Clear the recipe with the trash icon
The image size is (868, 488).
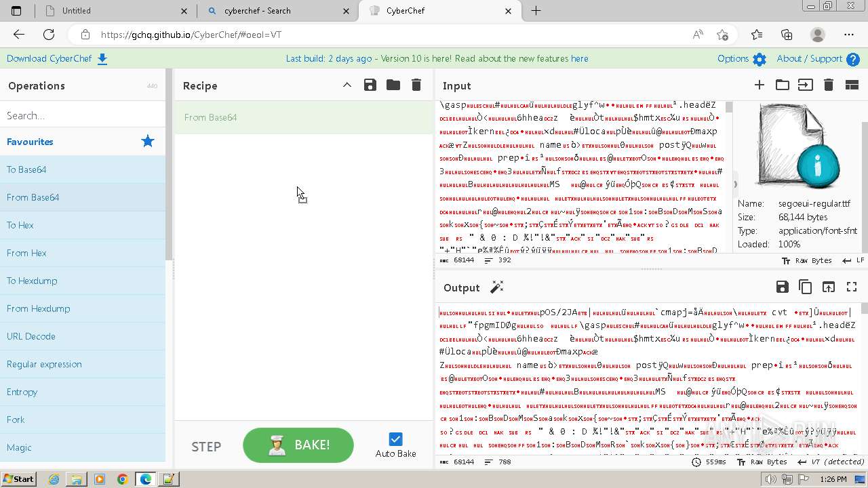416,85
